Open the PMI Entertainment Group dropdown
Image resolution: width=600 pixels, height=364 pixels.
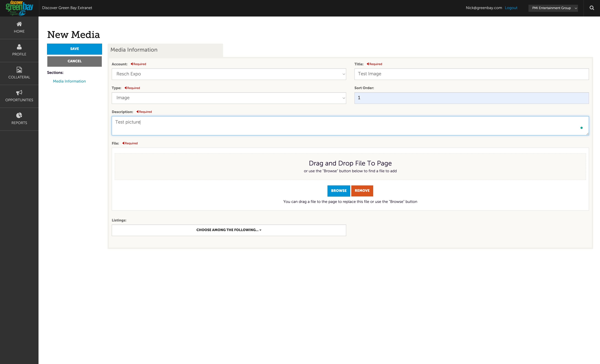coord(553,8)
